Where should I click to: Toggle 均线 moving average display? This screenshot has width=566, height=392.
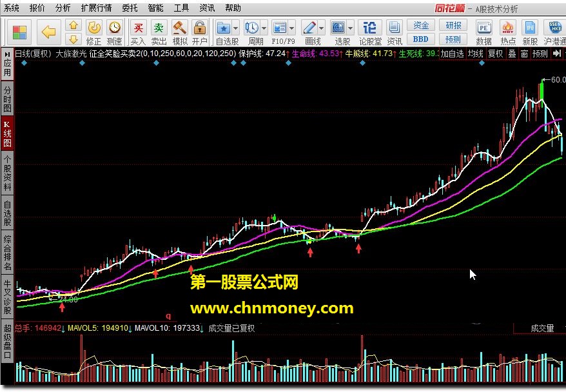pos(475,54)
